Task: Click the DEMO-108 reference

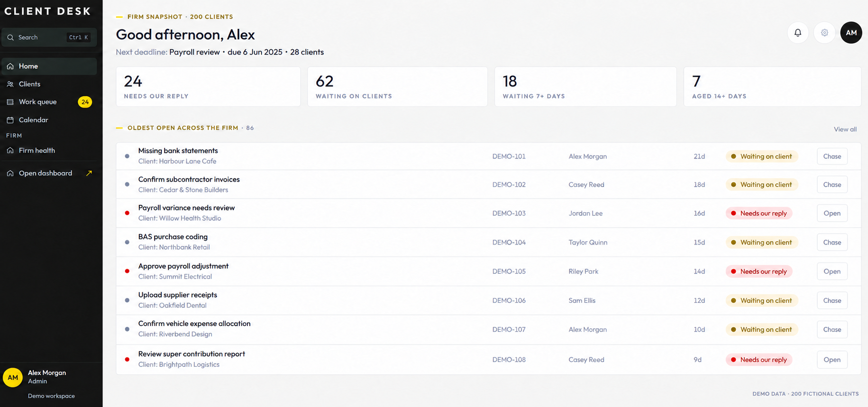Action: coord(509,360)
